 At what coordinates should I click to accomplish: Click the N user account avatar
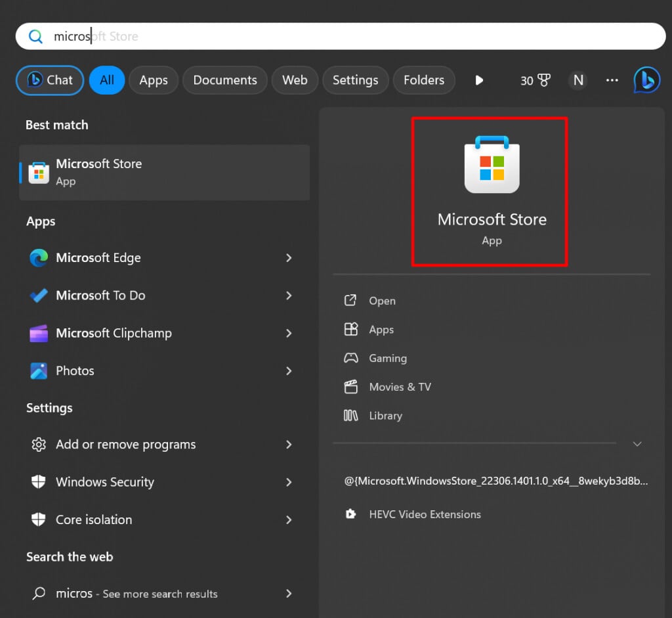pyautogui.click(x=578, y=80)
